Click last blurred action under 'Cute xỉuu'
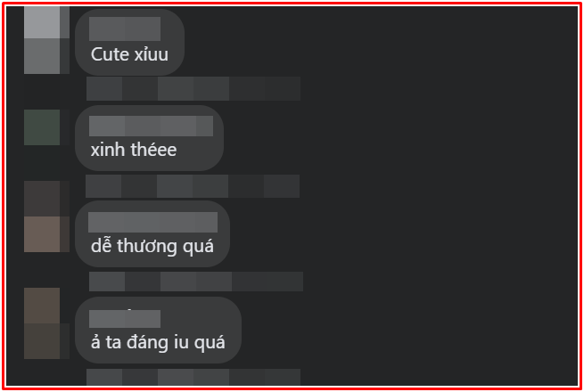Viewport: 584px width, 392px height. [x=283, y=88]
